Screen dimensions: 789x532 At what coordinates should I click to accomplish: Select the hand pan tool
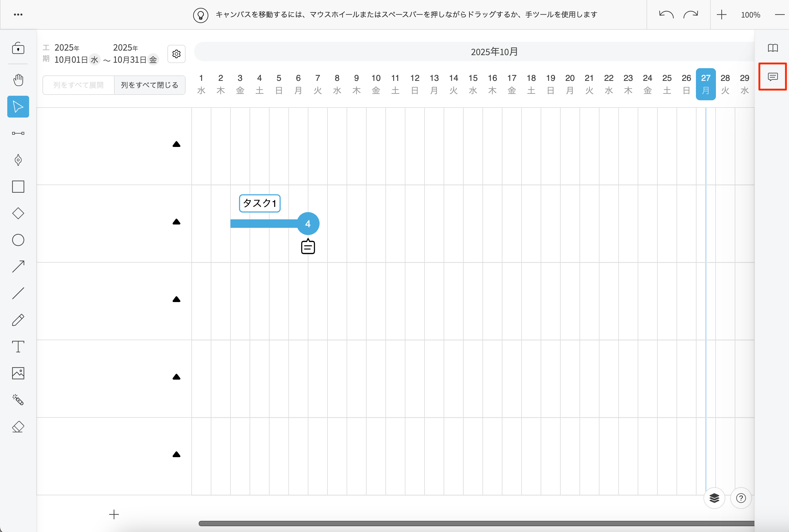[18, 80]
